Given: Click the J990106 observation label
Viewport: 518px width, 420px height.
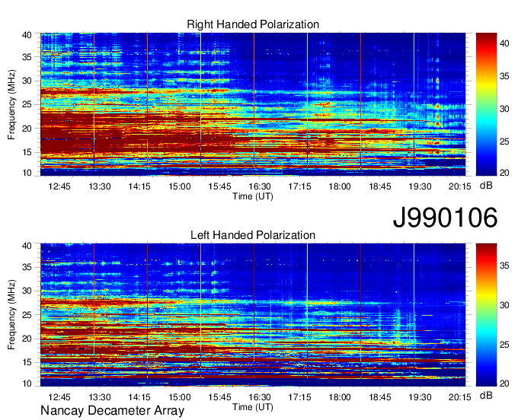Looking at the screenshot, I should click(x=445, y=217).
